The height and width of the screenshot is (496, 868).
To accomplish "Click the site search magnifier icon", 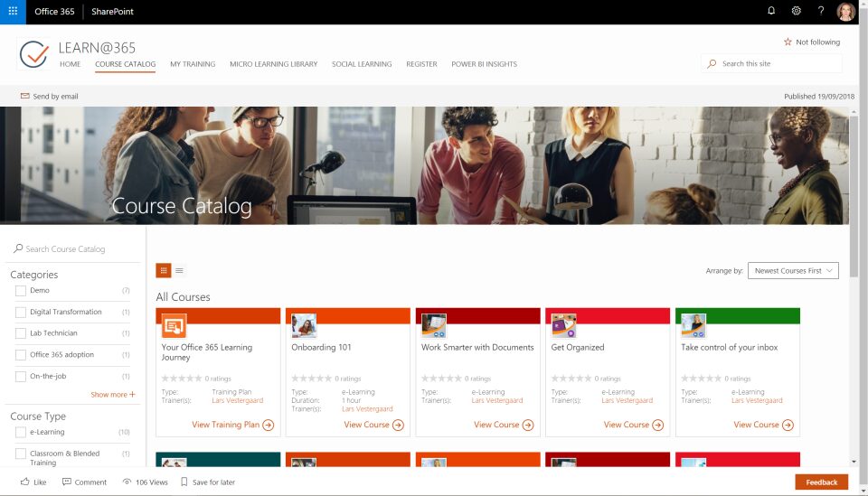I will pyautogui.click(x=712, y=63).
